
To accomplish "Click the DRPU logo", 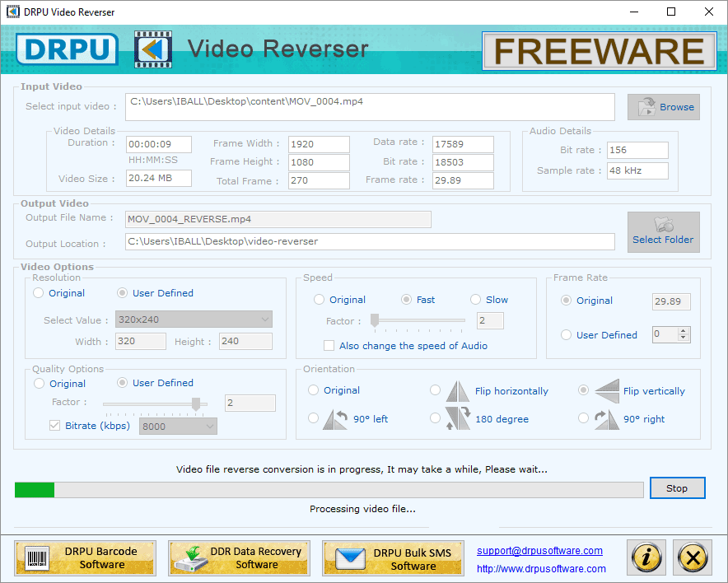I will pyautogui.click(x=67, y=49).
